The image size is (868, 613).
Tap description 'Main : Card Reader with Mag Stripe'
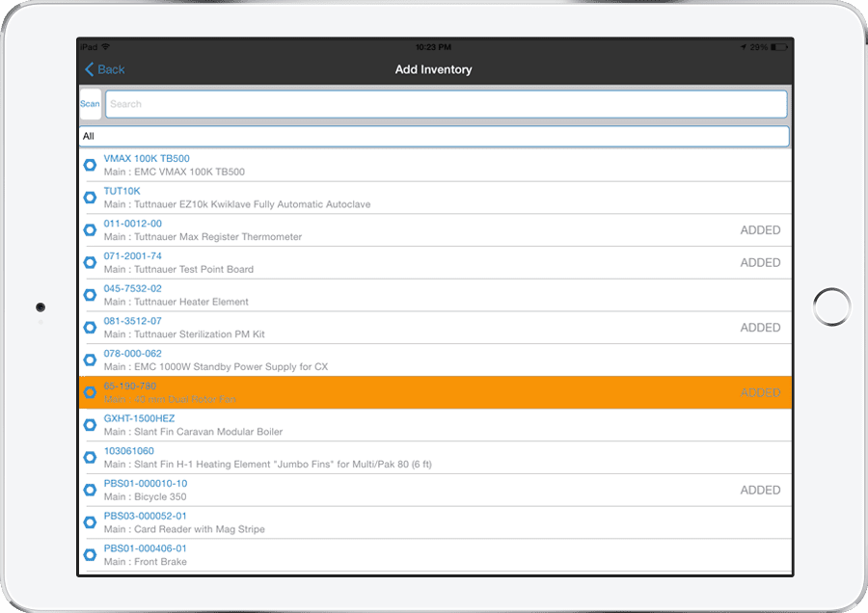point(184,529)
